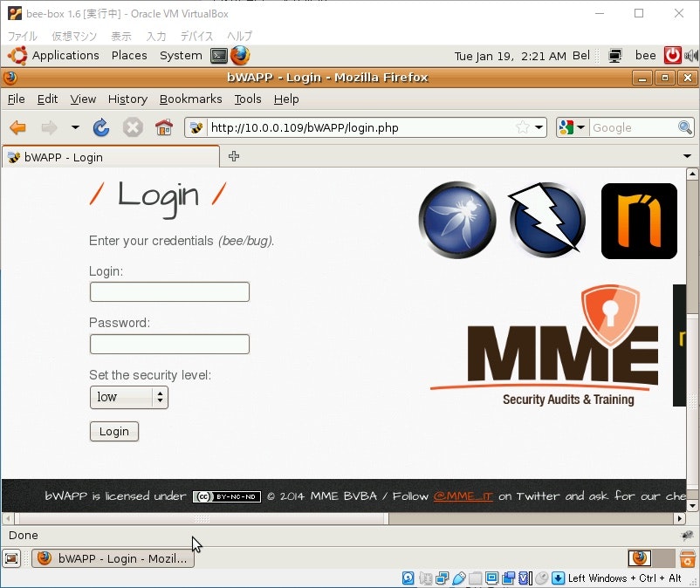The height and width of the screenshot is (588, 700).
Task: Open a new tab with the plus icon
Action: coord(234,156)
